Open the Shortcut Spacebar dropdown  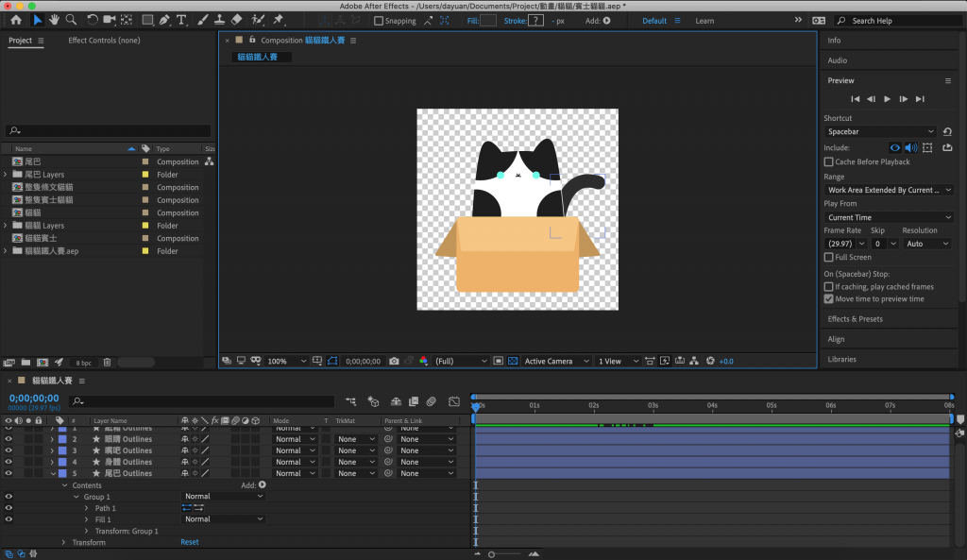point(879,132)
